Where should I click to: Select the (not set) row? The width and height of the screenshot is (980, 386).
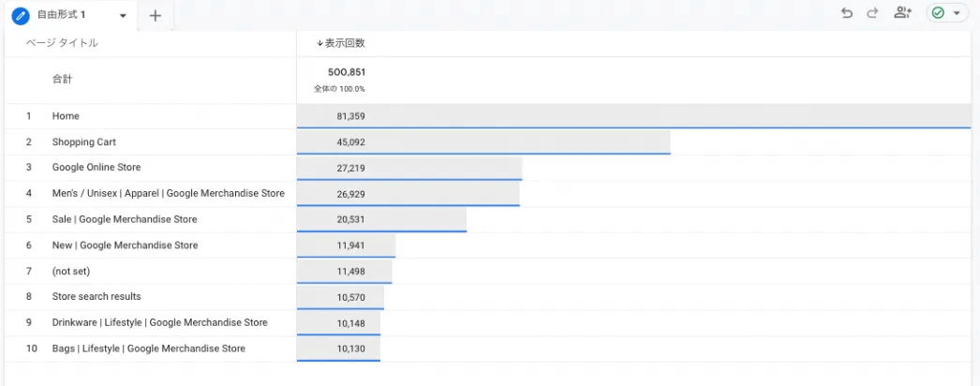(72, 271)
